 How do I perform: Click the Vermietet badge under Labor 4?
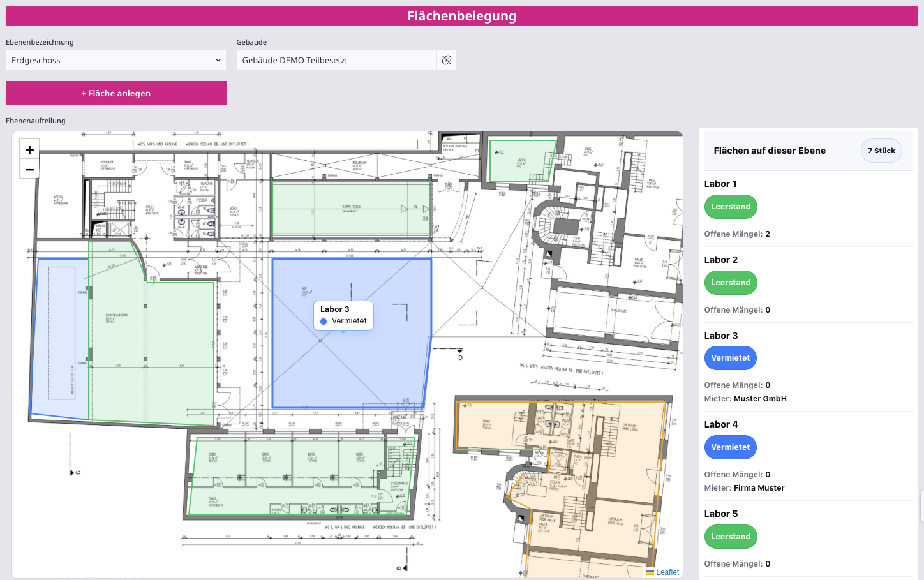pos(731,447)
